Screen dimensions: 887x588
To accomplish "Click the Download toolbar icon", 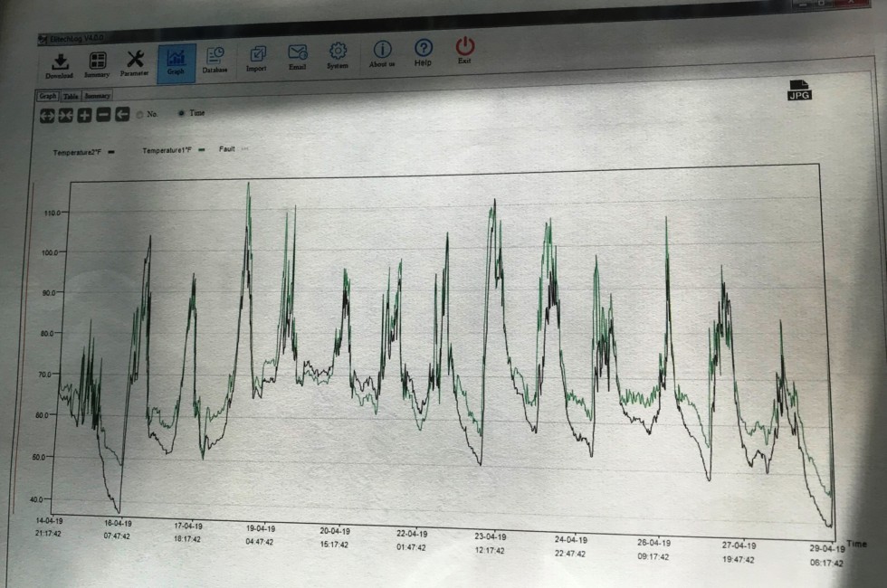I will click(x=60, y=63).
